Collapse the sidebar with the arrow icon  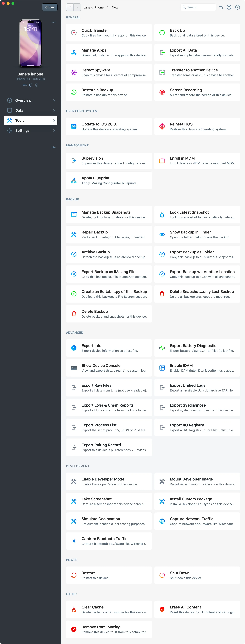pyautogui.click(x=53, y=147)
